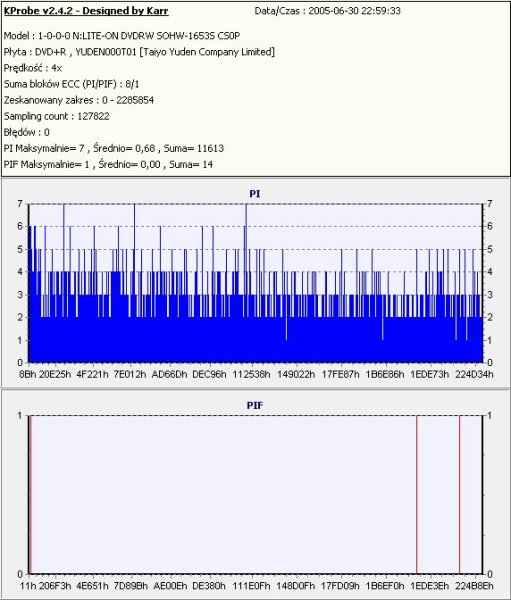Click the PIF chart title
511x600 pixels.
click(255, 405)
